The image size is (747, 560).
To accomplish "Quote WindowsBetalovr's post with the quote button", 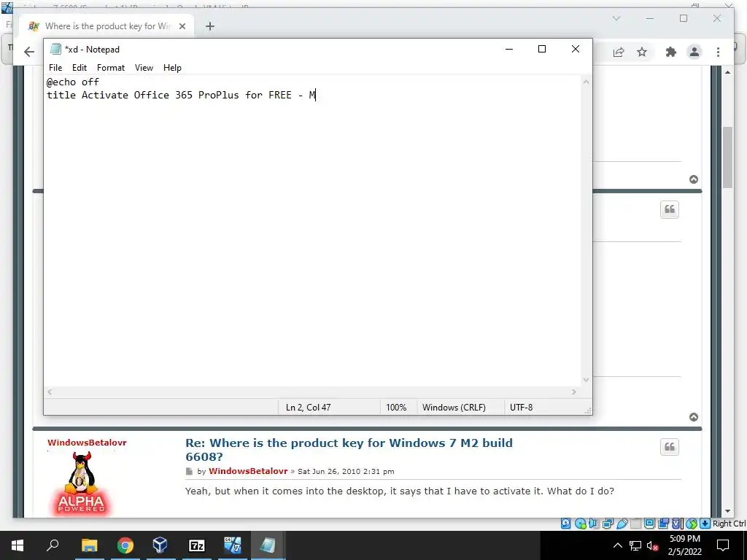I will click(670, 447).
